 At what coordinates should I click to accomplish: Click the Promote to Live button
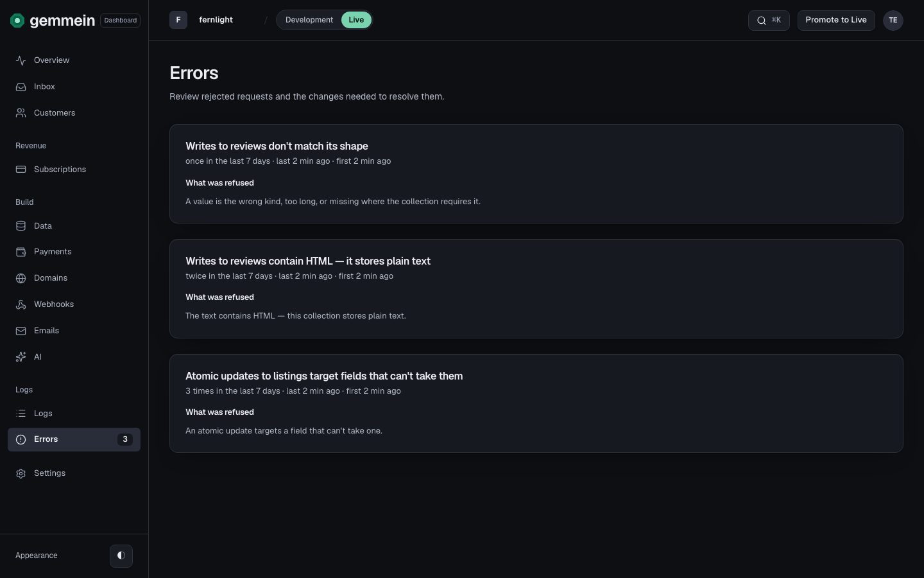pos(836,20)
